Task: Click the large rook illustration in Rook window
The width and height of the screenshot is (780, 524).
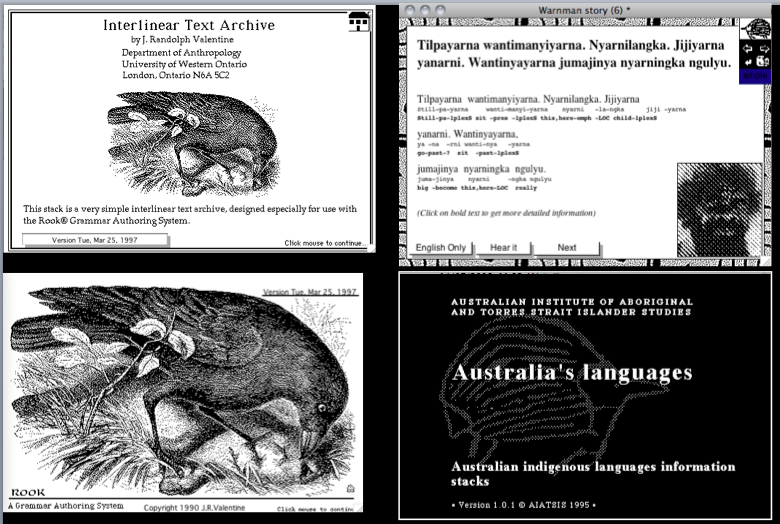Action: [182, 391]
